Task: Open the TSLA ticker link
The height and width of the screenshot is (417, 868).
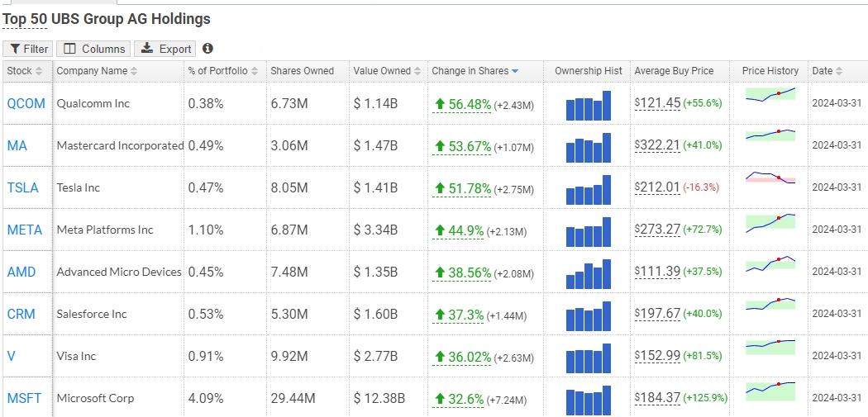Action: coord(22,187)
